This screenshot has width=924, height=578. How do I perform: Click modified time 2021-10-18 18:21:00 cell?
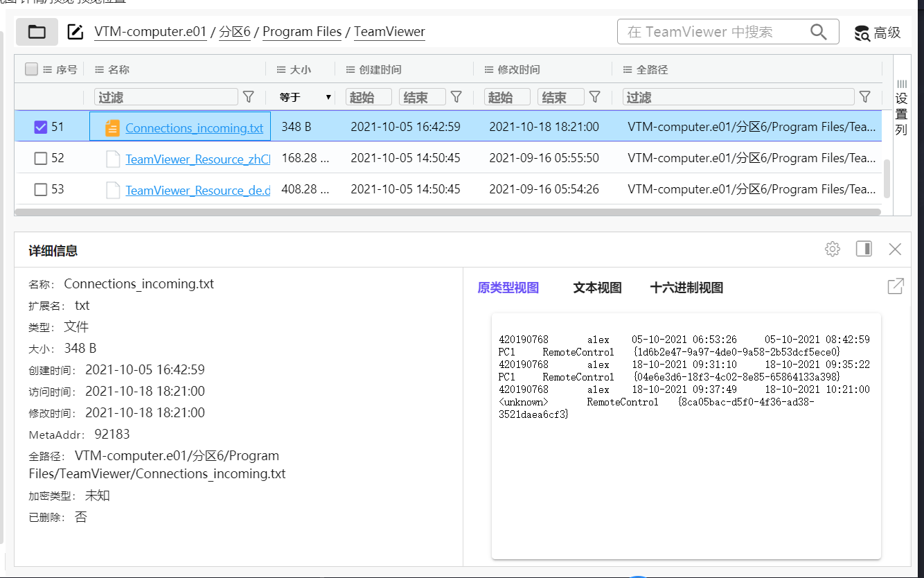[544, 127]
